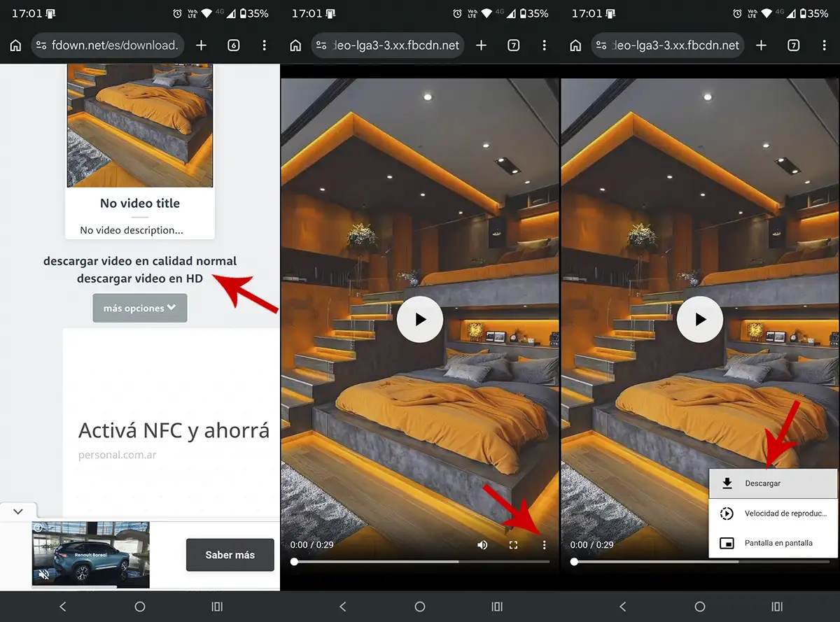Screen dimensions: 840x622
Task: Select 'Descargar' from the video menu
Action: pos(763,483)
